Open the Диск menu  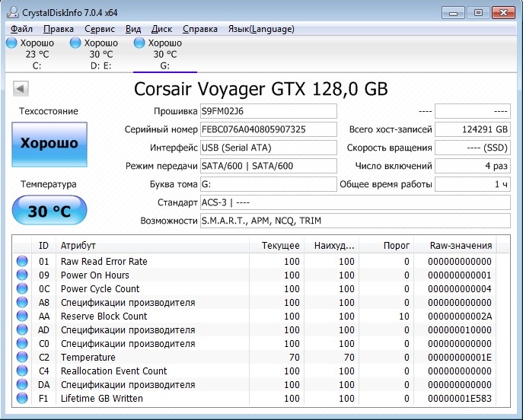point(161,29)
